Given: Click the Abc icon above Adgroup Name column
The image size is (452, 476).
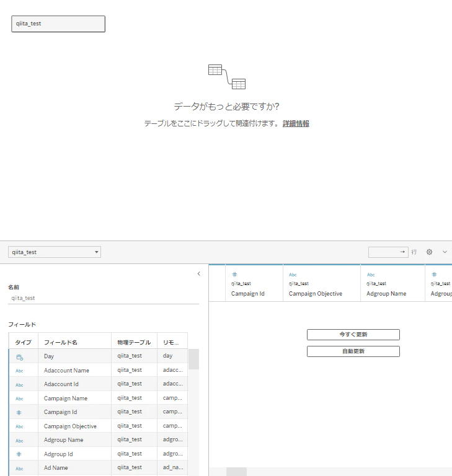Looking at the screenshot, I should coord(371,275).
